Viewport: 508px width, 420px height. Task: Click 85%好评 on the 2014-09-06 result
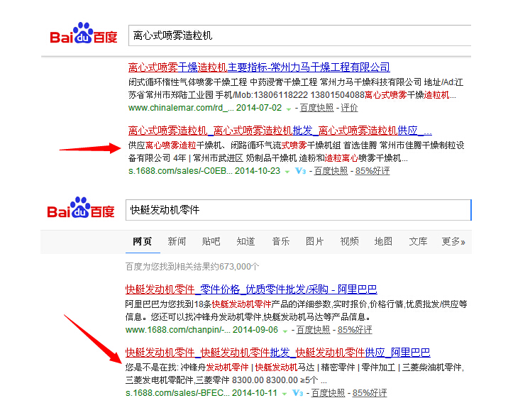355,330
